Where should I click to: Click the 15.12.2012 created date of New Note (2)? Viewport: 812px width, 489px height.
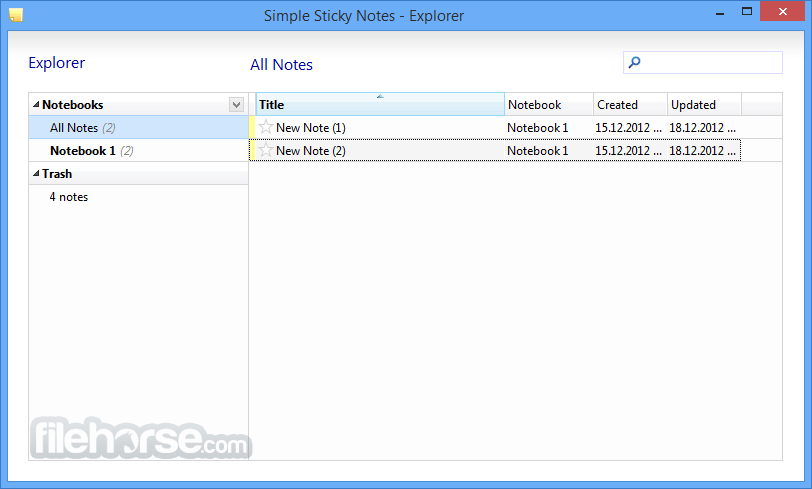point(628,151)
